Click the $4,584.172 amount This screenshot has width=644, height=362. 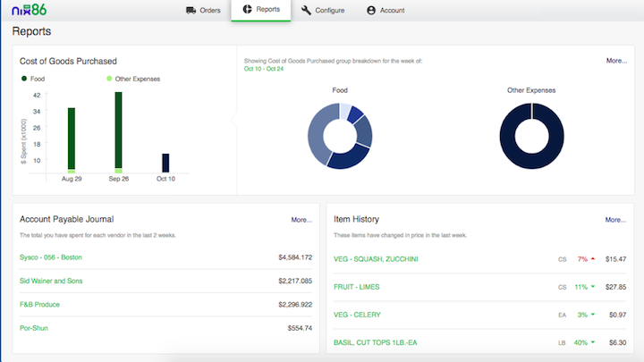click(x=295, y=257)
